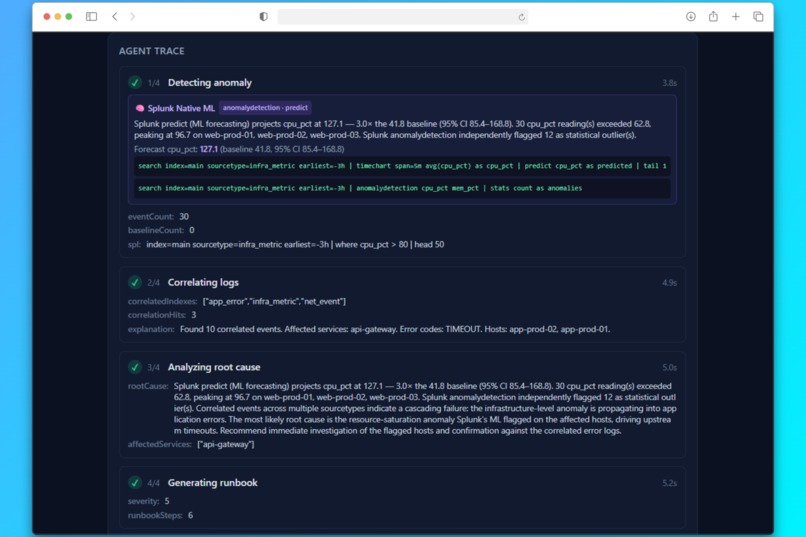Click the forecast value 127.1
806x537 pixels.
pos(209,149)
